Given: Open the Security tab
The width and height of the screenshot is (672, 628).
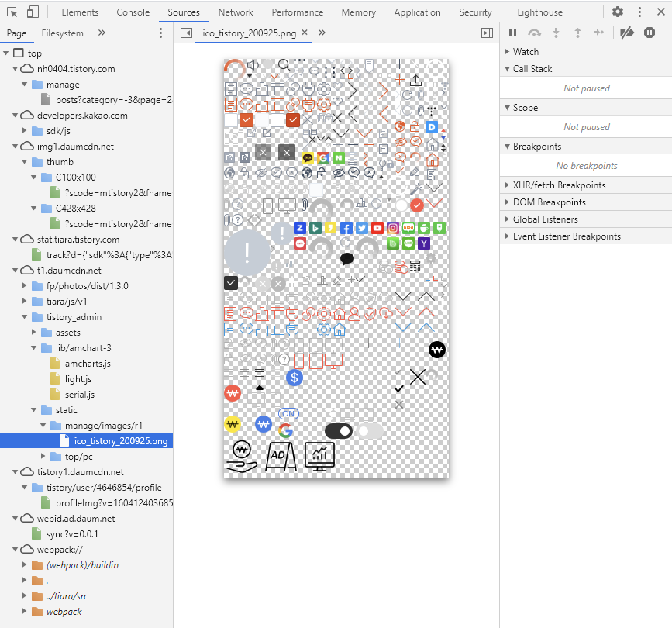Looking at the screenshot, I should 475,12.
